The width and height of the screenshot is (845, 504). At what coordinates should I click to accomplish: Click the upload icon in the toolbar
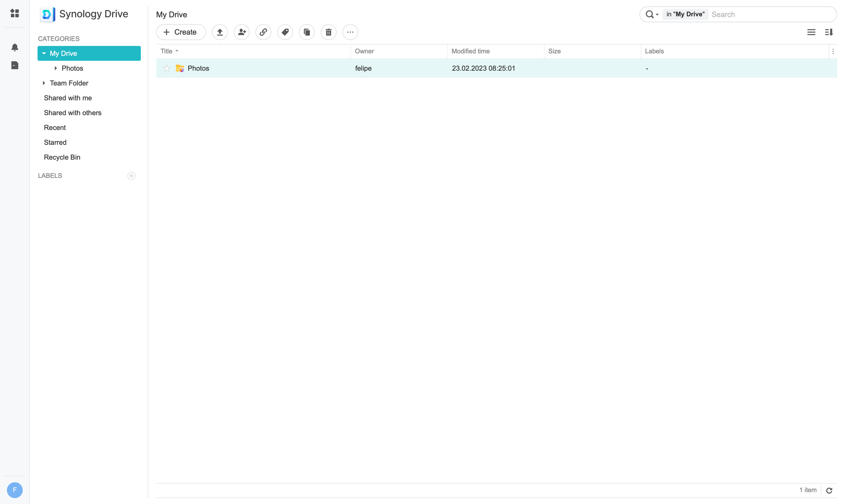[220, 32]
